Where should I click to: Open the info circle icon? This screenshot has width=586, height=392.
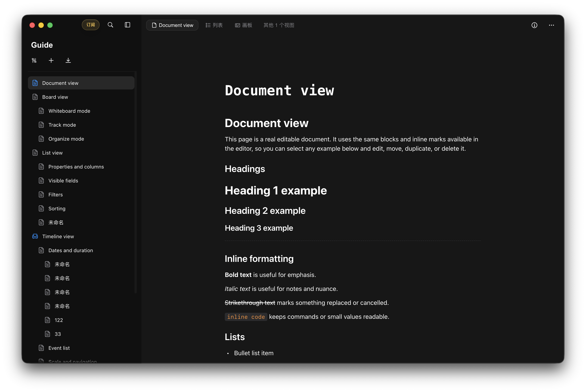click(534, 25)
